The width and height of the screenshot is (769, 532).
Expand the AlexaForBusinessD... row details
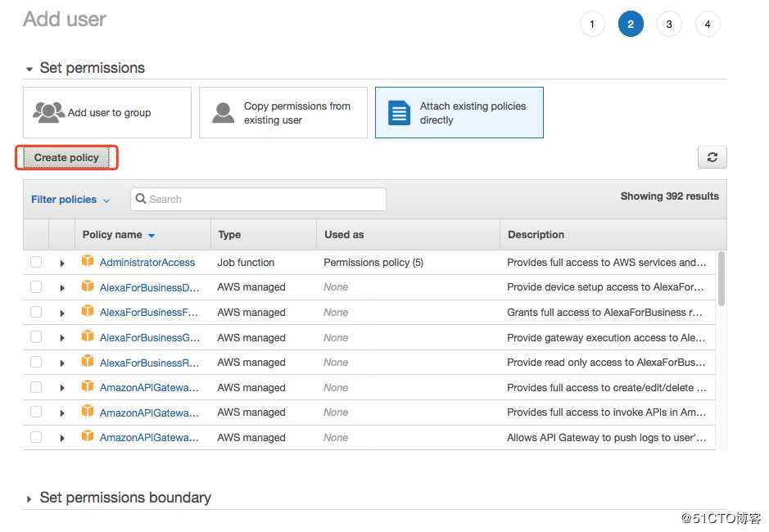click(x=61, y=288)
